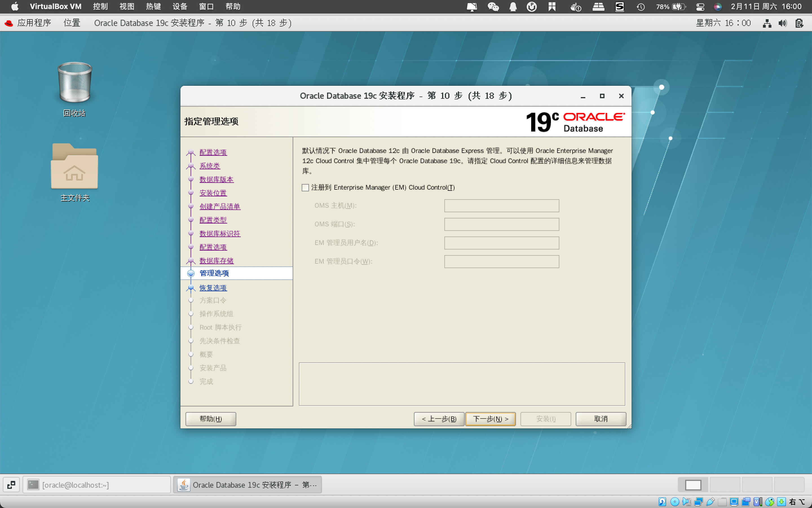Click the 上一步(B) back button
Viewport: 812px width, 508px height.
click(x=439, y=419)
